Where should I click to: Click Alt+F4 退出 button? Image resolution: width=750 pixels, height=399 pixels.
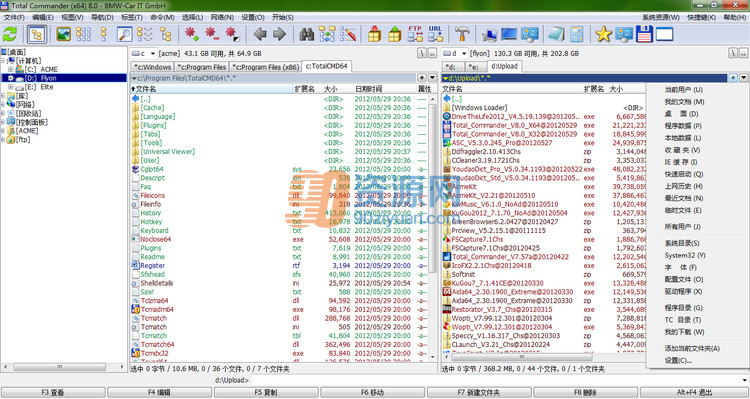pos(694,392)
